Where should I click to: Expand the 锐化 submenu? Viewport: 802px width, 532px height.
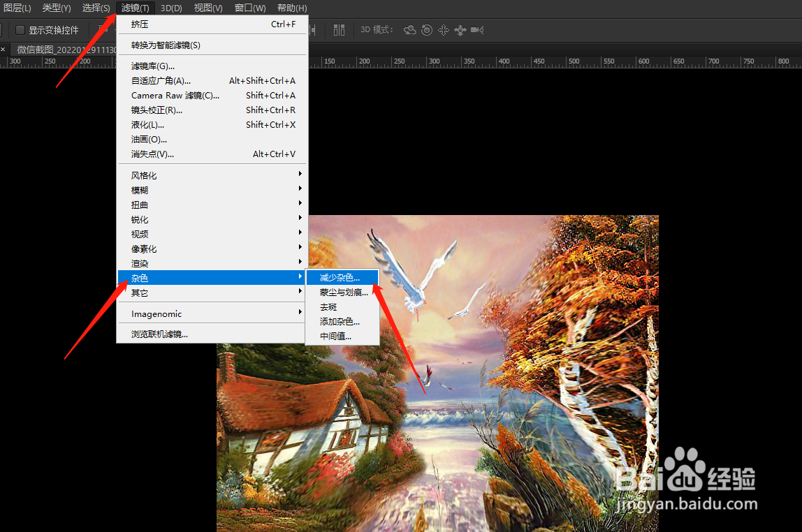click(x=213, y=220)
